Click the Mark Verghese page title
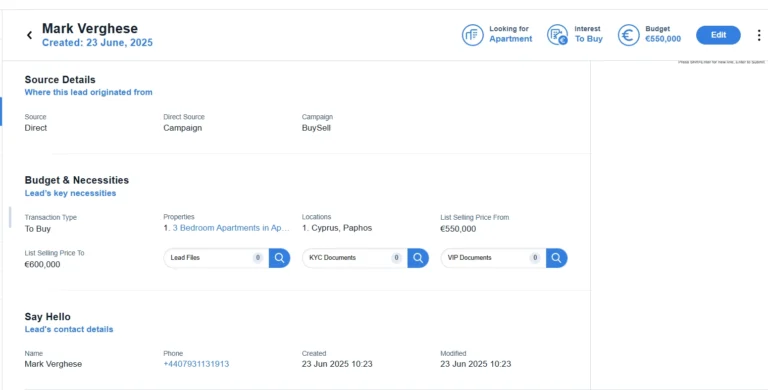 click(90, 28)
